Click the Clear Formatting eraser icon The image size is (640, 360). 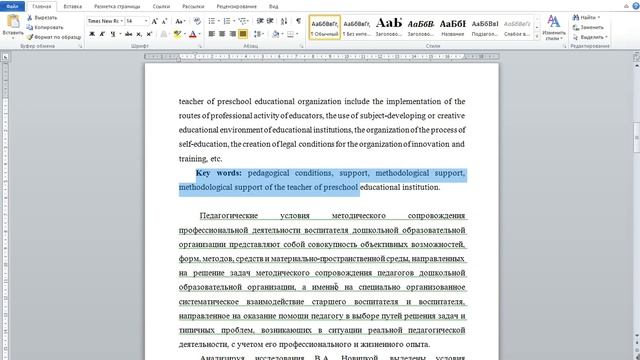[197, 21]
